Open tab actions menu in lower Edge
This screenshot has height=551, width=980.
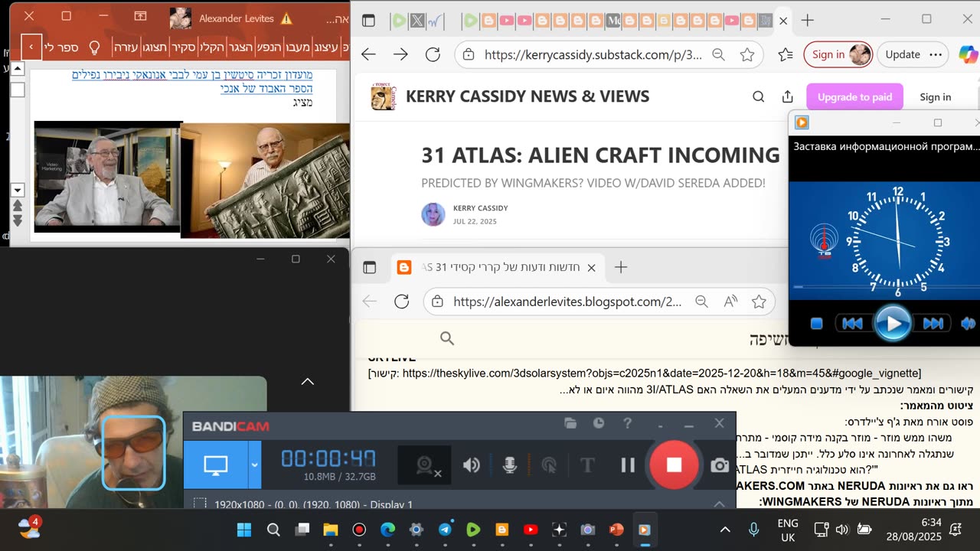370,267
